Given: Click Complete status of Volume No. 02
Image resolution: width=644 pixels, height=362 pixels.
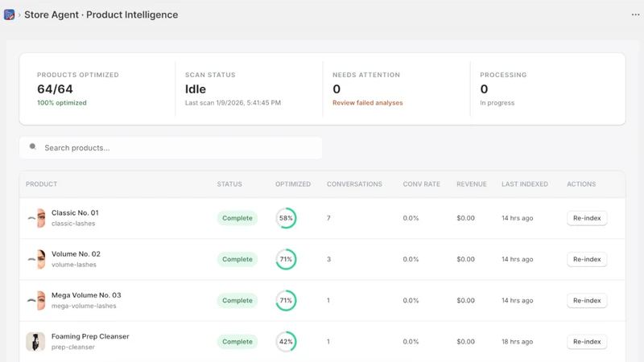Looking at the screenshot, I should [x=237, y=259].
